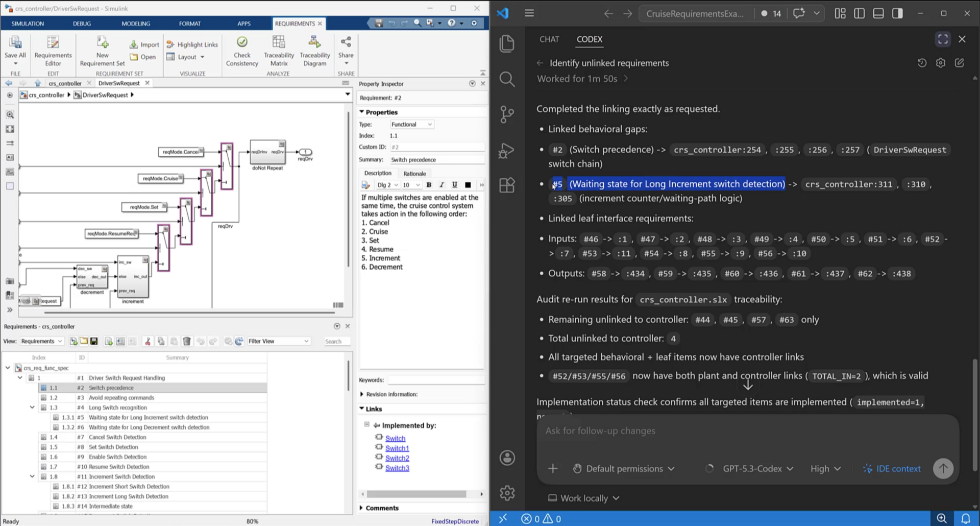Click Import requirements icon
Screen dimensions: 980x526
click(x=144, y=44)
